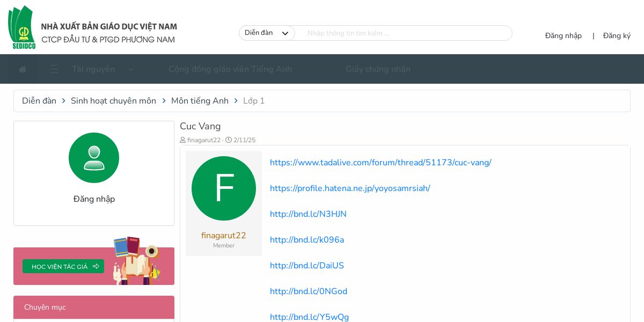Open finagarut22 username under the avatar

[x=224, y=236]
